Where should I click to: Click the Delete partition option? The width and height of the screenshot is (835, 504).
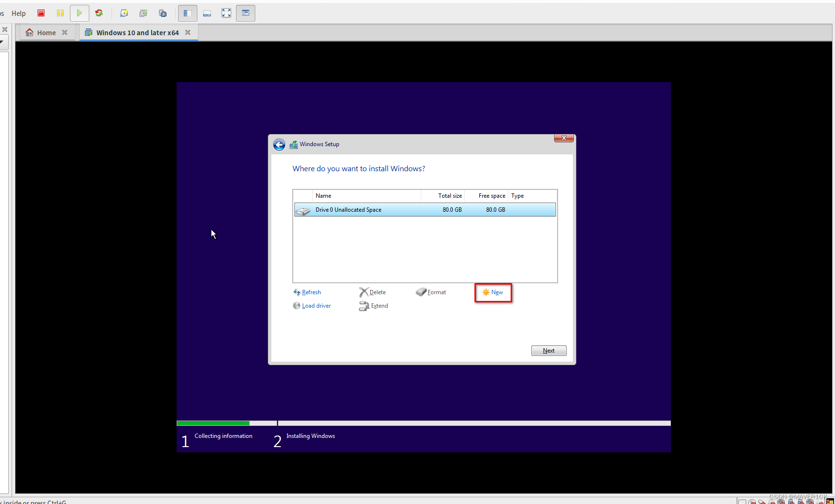[377, 292]
